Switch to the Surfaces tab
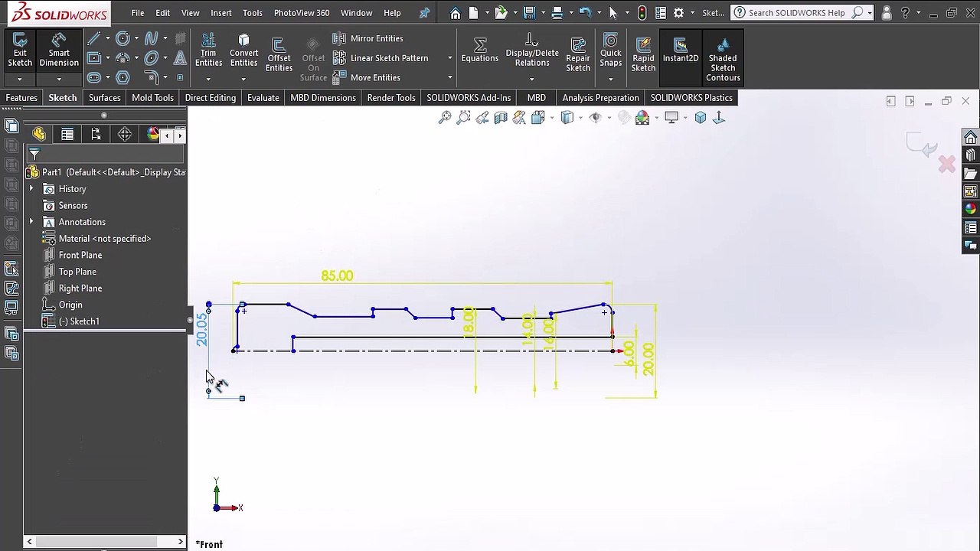Viewport: 980px width, 551px height. [104, 98]
